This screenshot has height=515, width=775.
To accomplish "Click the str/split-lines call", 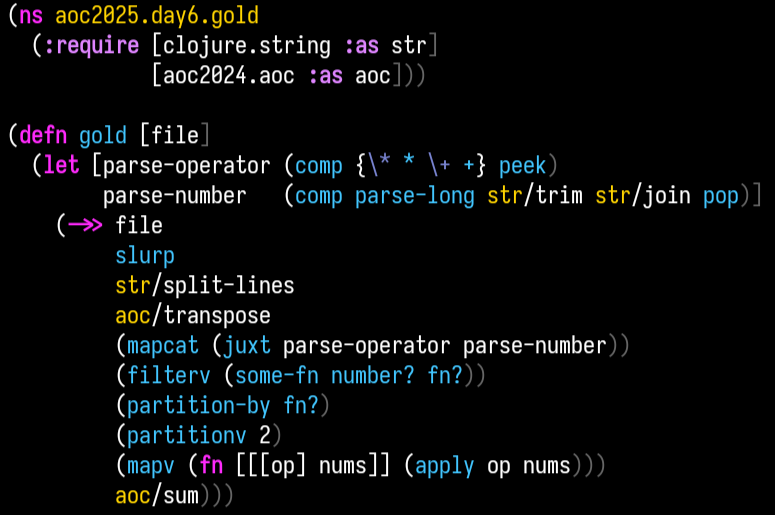I will click(x=205, y=286).
